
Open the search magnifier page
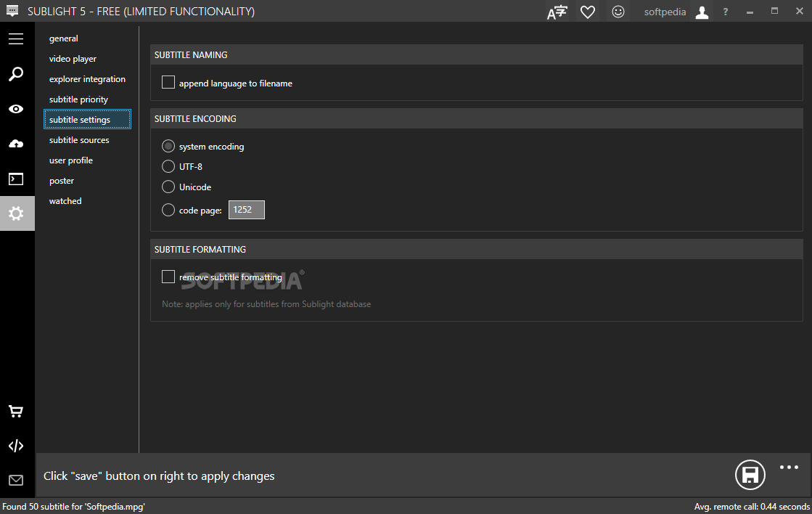click(16, 73)
